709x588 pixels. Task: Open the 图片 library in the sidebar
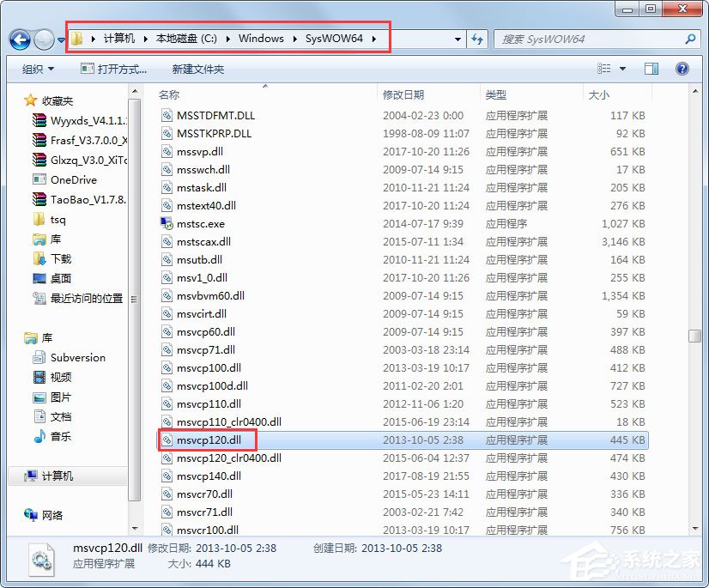(62, 397)
